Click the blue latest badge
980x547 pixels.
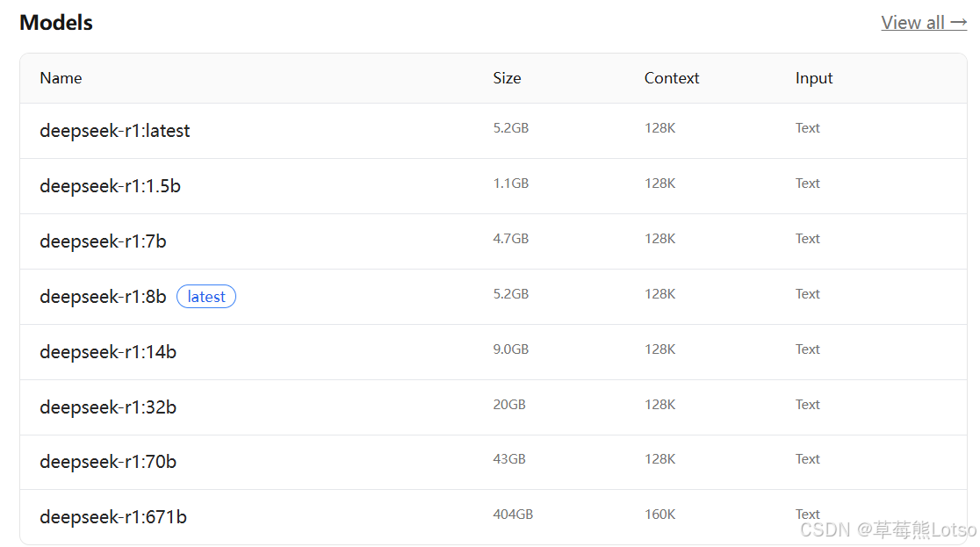point(206,296)
